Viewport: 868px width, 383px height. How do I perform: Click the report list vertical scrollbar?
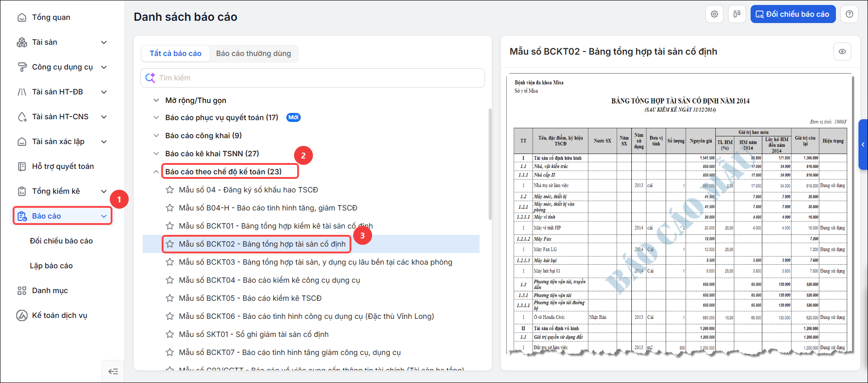pos(490,163)
